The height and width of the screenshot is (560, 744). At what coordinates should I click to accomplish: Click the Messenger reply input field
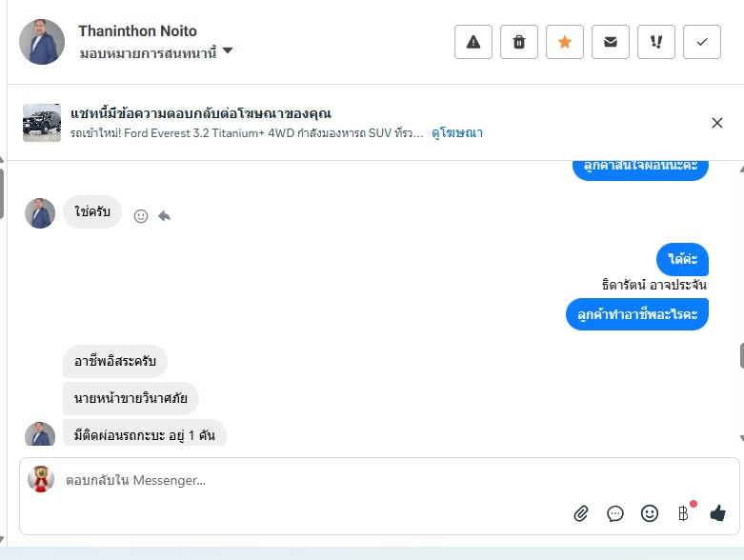pos(314,481)
